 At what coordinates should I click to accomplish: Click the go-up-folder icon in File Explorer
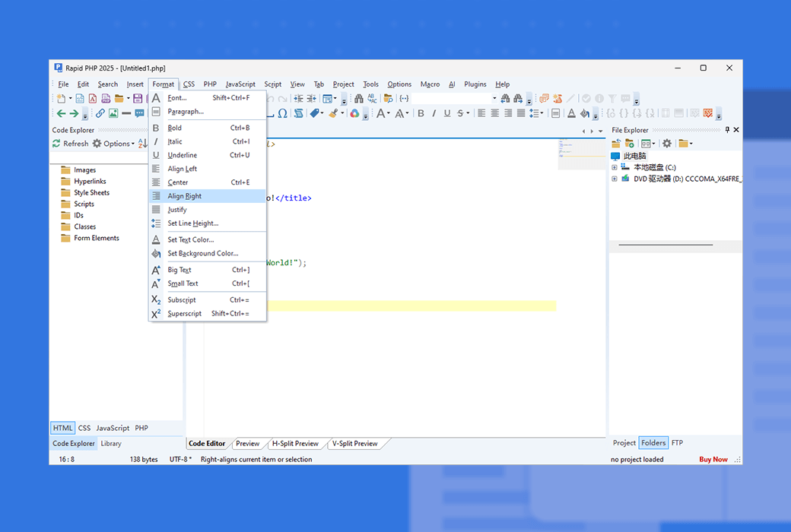615,144
